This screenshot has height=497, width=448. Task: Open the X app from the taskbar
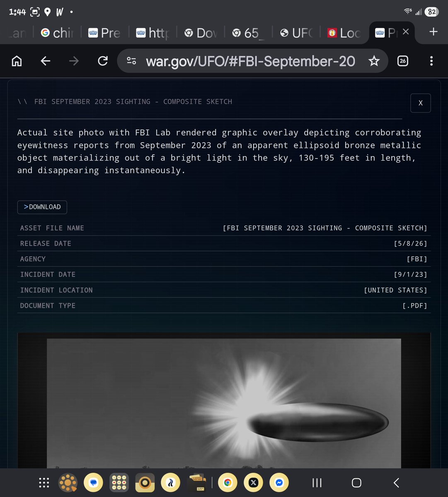(253, 483)
